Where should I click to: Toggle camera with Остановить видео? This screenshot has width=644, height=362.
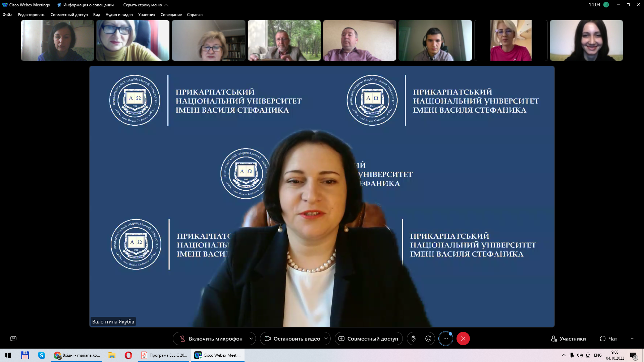click(x=292, y=339)
